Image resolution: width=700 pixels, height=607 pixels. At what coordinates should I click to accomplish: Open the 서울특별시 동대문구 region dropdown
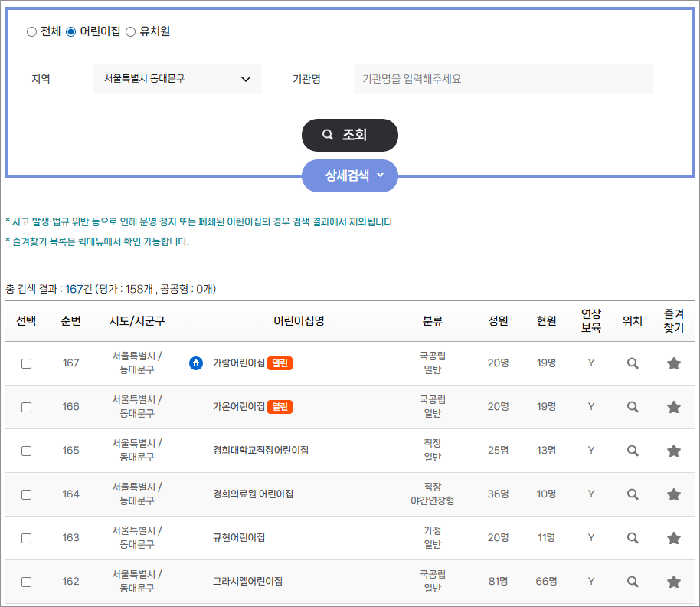pyautogui.click(x=177, y=79)
